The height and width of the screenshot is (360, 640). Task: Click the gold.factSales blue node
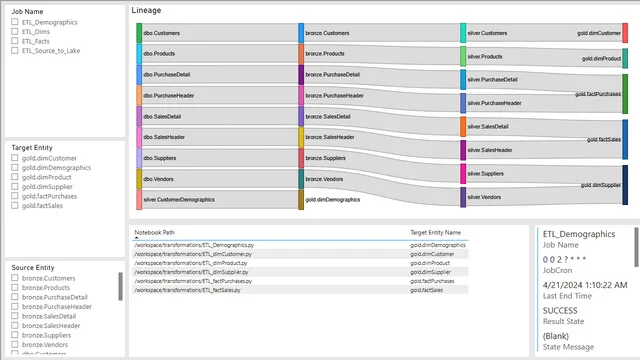click(625, 139)
